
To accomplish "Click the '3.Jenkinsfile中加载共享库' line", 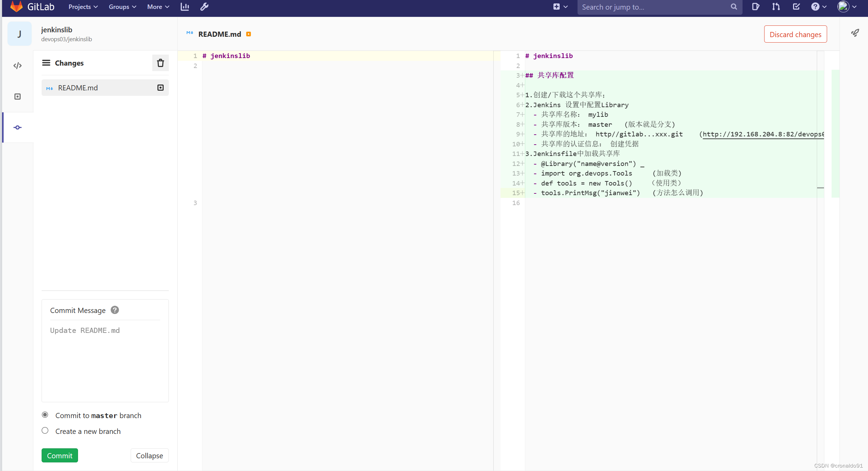I will point(573,154).
